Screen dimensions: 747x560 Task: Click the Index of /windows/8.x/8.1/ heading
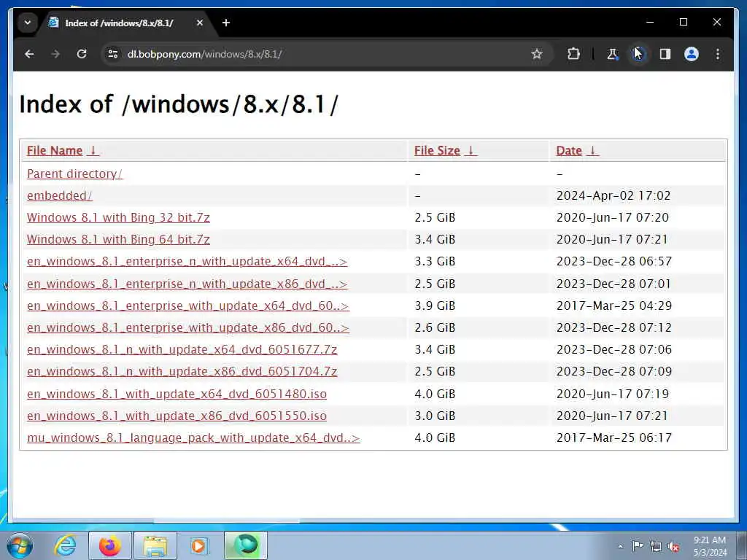pyautogui.click(x=179, y=104)
